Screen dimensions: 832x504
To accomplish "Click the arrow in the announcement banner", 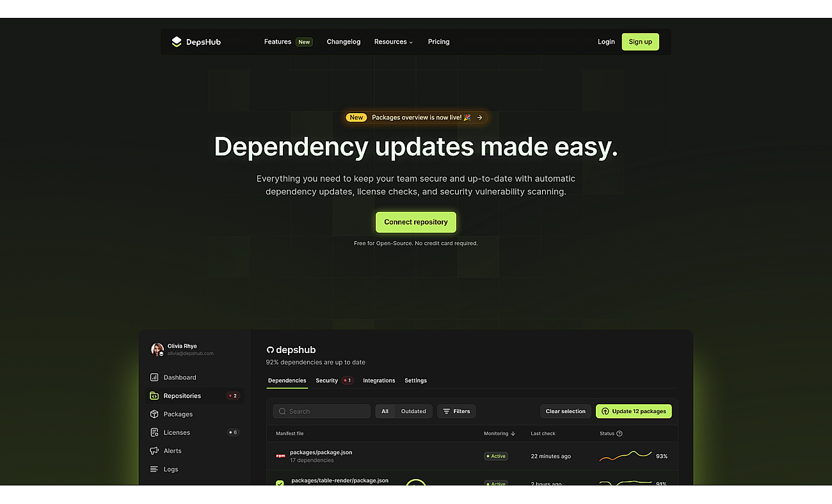I will [479, 118].
